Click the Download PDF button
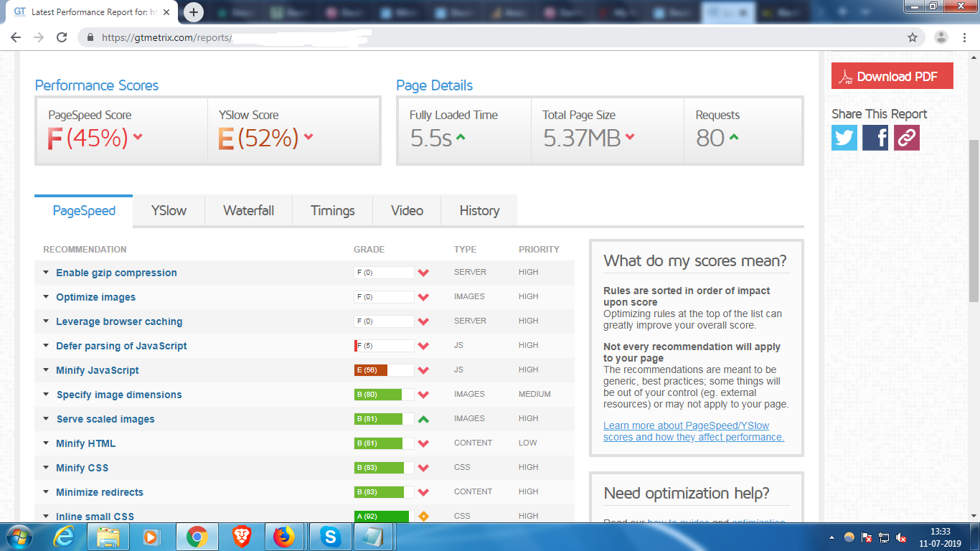The image size is (980, 551). [892, 77]
